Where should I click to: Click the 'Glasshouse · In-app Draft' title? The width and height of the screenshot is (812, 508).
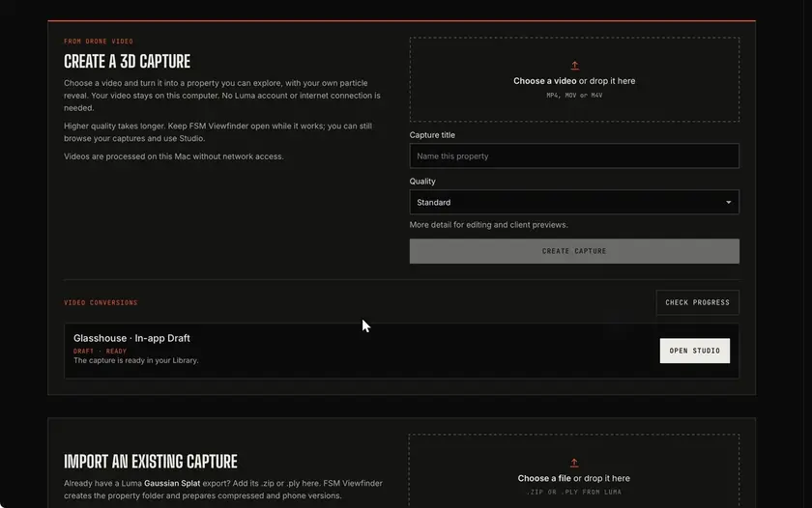point(131,338)
